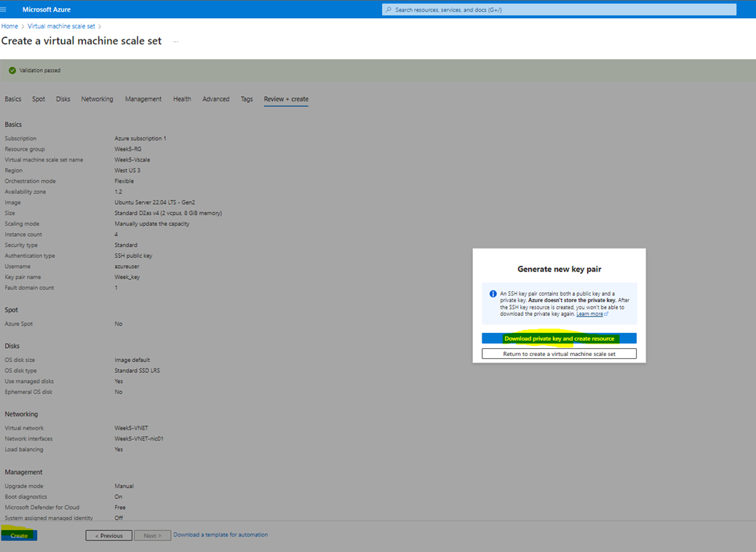Click Return to create a virtual machine scale set
Screen dimensions: 756x552
(x=559, y=353)
